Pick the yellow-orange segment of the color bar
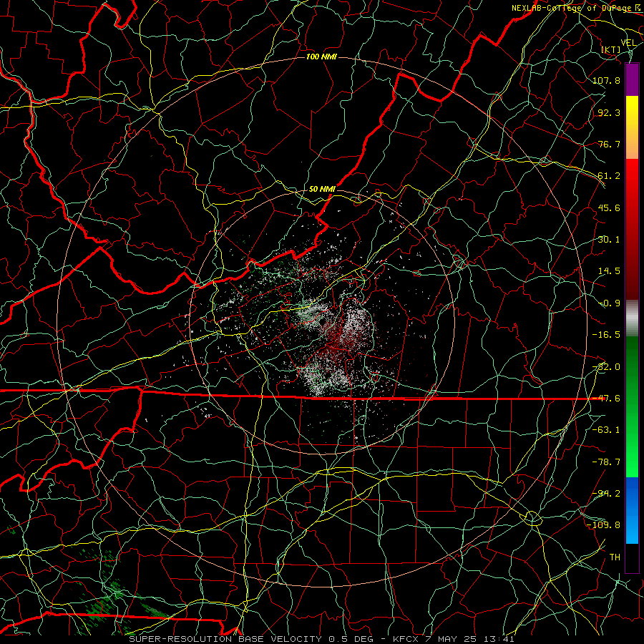Viewport: 644px width, 644px height. tap(632, 127)
